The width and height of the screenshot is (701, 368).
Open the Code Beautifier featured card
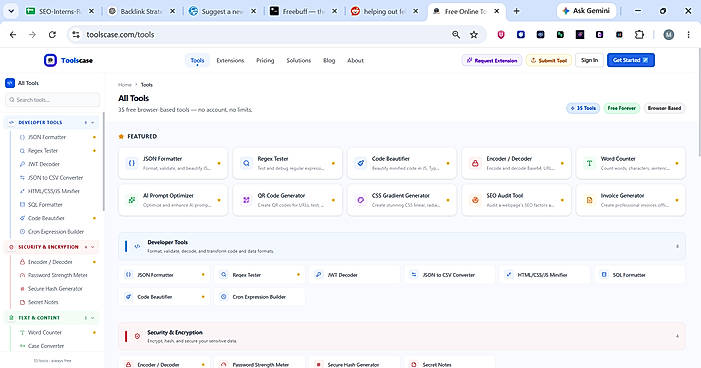(402, 163)
